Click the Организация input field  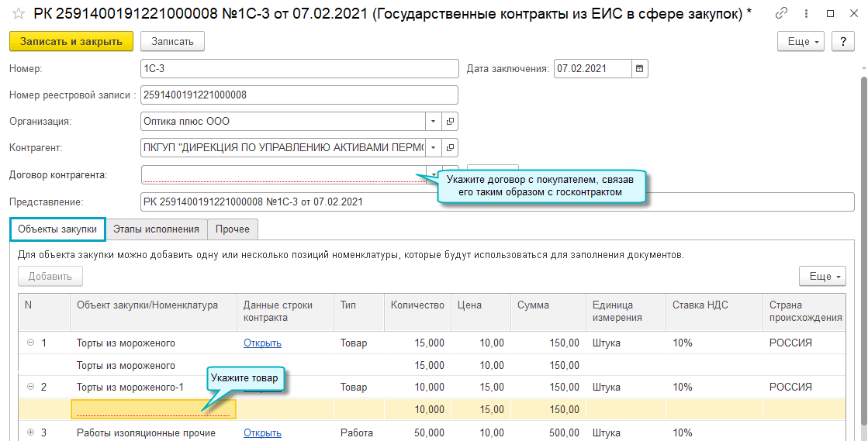(x=283, y=121)
